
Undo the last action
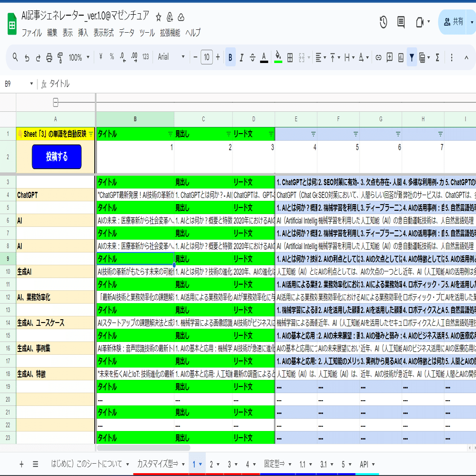(27, 57)
